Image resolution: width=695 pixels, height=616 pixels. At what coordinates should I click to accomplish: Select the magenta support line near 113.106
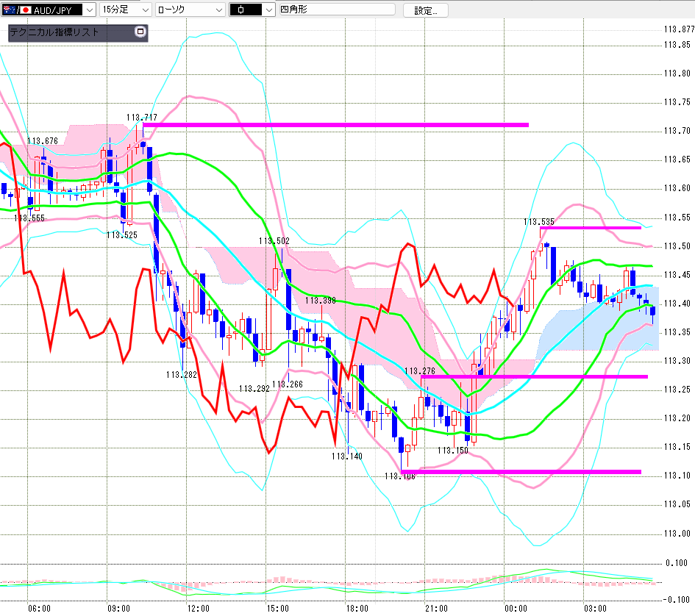[521, 471]
